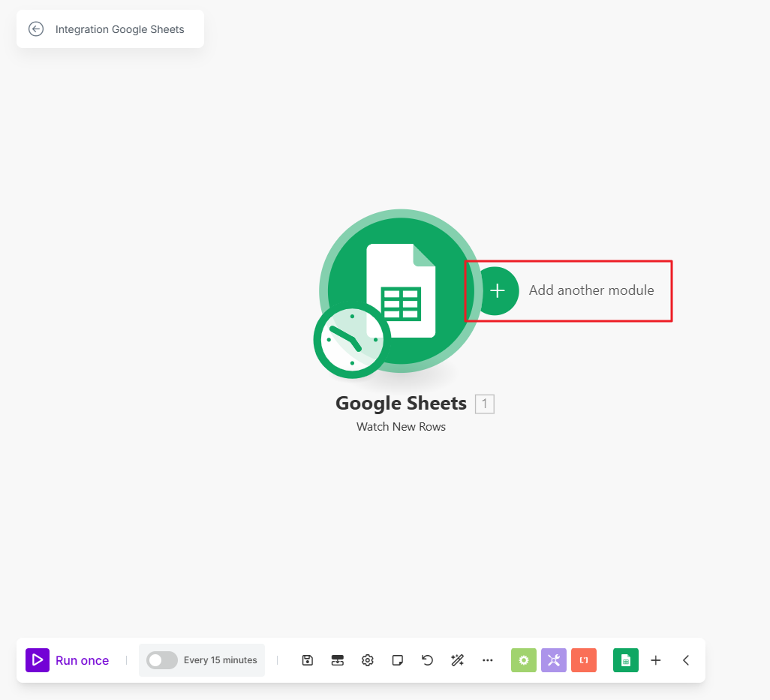Save the scenario with the disk icon

(x=308, y=660)
